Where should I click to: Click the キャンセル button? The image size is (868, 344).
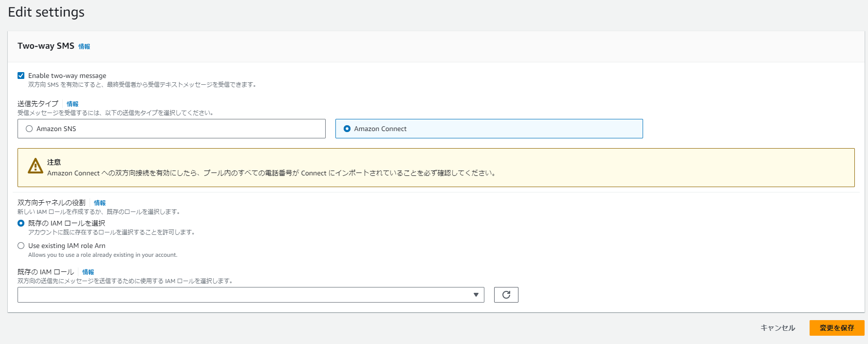click(x=778, y=328)
